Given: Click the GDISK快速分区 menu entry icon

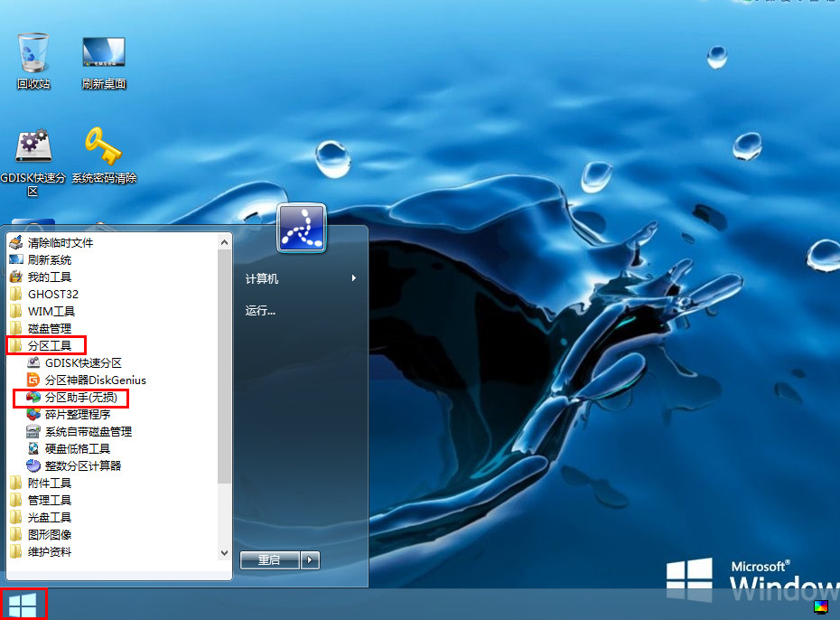Looking at the screenshot, I should (x=33, y=362).
